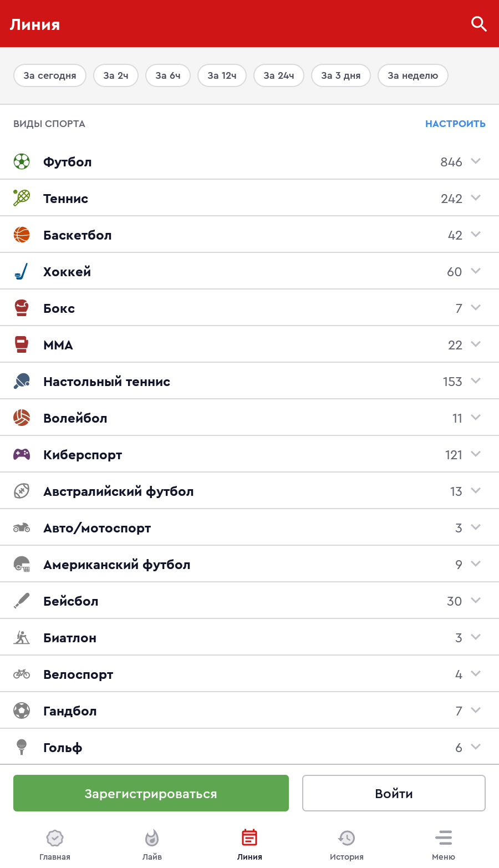The height and width of the screenshot is (868, 499).
Task: Click the basketball icon
Action: click(x=22, y=235)
